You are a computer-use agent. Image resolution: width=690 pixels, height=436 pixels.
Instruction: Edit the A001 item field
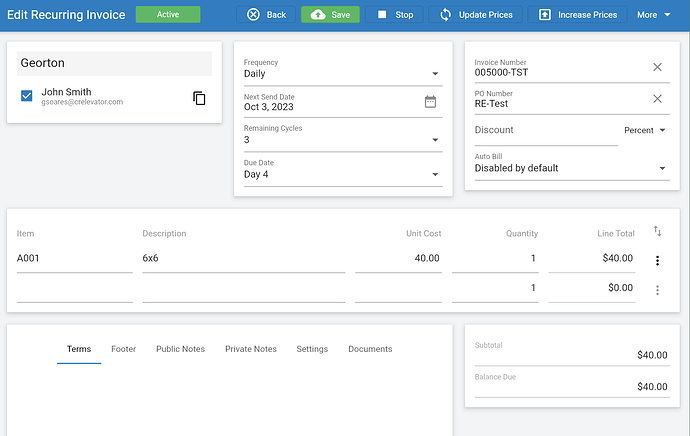pyautogui.click(x=74, y=259)
